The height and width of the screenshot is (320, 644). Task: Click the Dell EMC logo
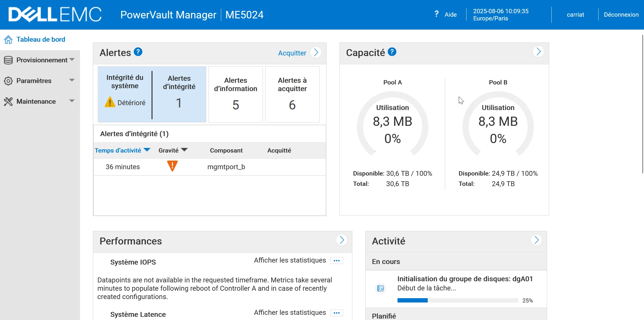[55, 15]
